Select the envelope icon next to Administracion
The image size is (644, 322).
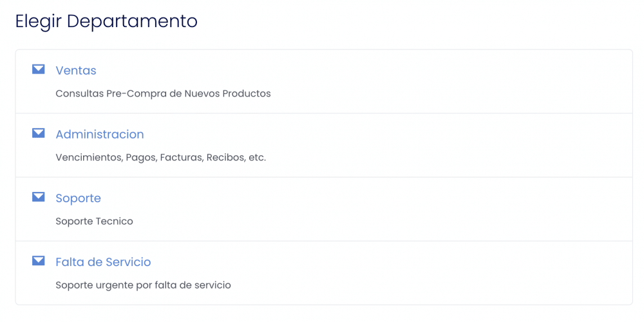[38, 133]
